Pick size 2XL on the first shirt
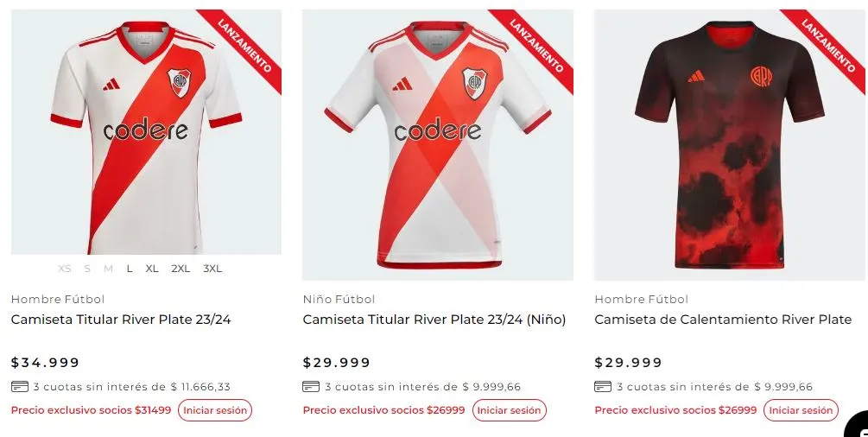Image resolution: width=868 pixels, height=437 pixels. 181,269
